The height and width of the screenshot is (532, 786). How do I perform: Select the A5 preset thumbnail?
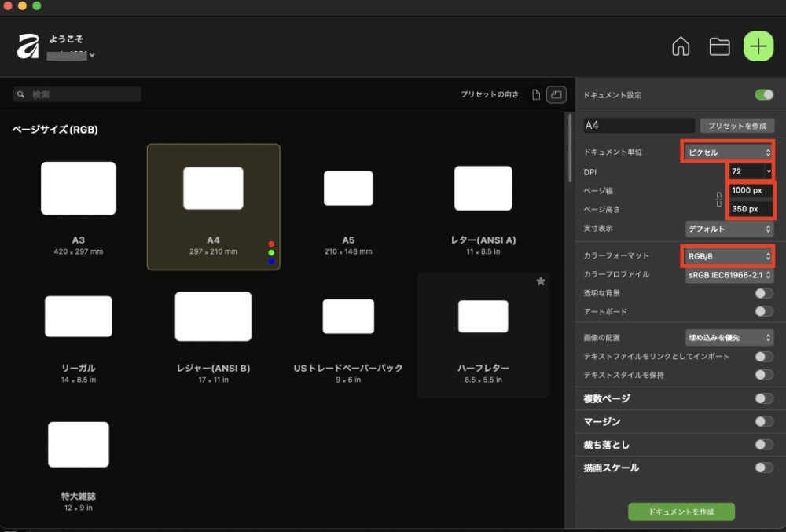pos(347,188)
